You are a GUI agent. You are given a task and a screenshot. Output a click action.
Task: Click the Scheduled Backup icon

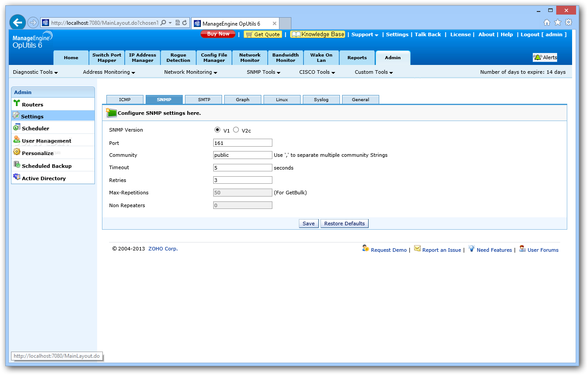point(17,164)
